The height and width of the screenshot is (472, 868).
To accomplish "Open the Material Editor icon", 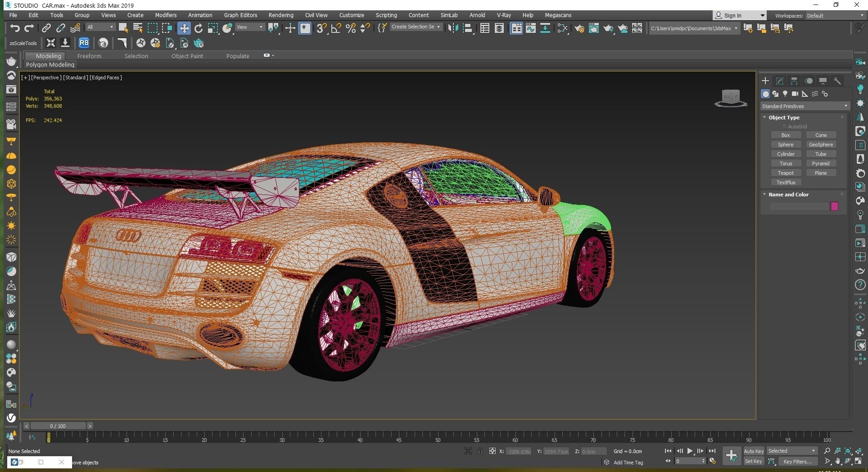I will click(562, 28).
